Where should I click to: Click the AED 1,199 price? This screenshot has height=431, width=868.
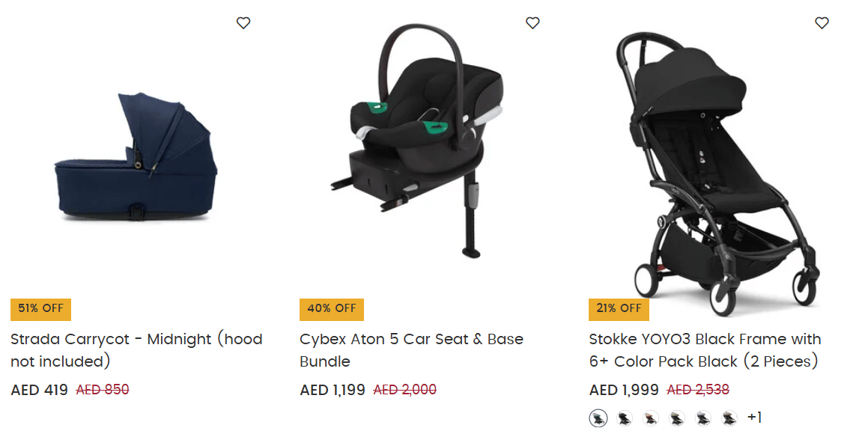[x=333, y=390]
